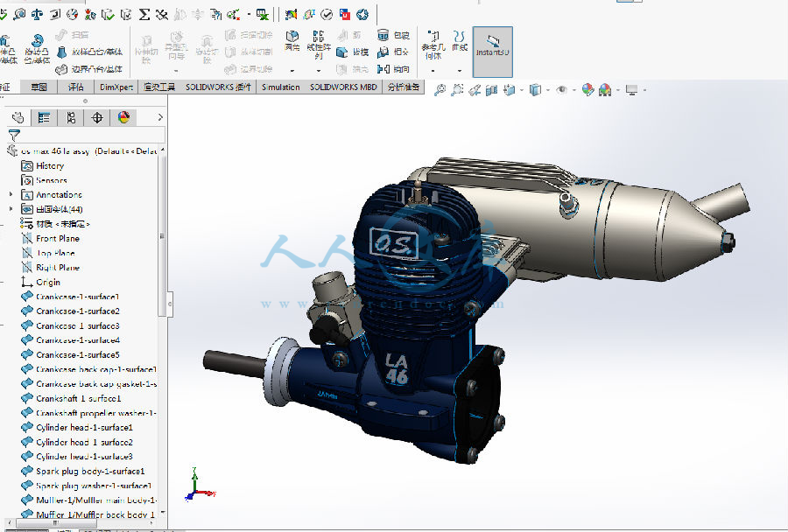Click the Edit Appearance color ball icon
Screen dimensions: 788x532
tap(587, 90)
